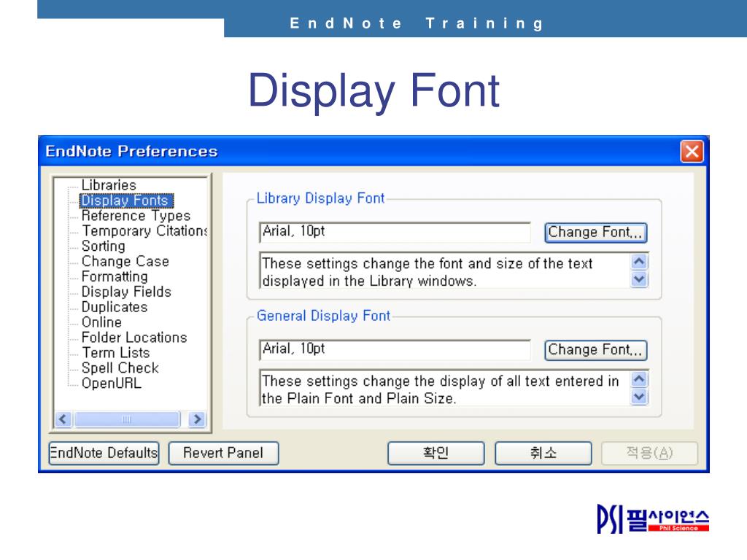
Task: Select the Duplicates preferences item
Action: [115, 307]
